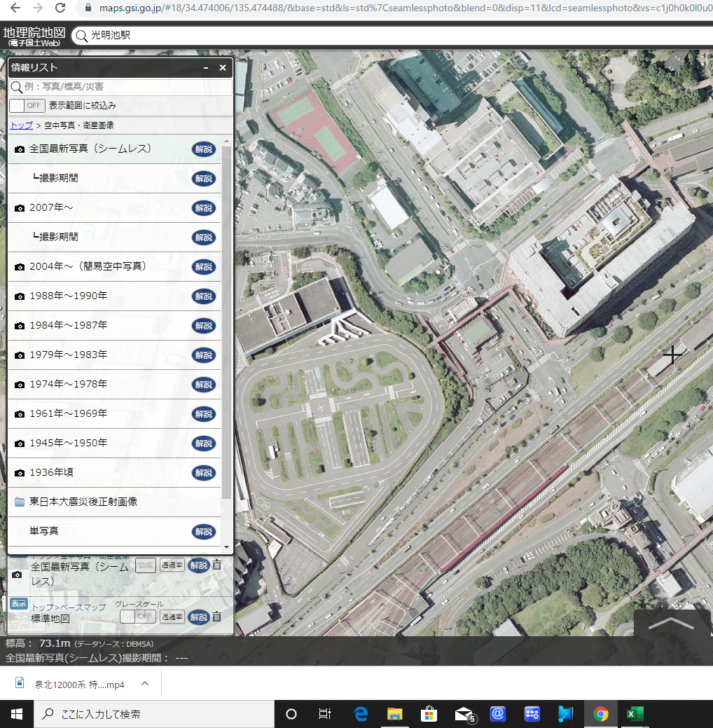Click the camera icon beside 1974年～1978年
Screen dimensions: 713x728
(20, 385)
